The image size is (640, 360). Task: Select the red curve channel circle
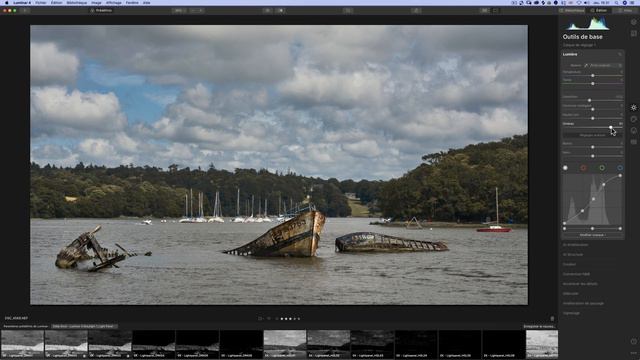point(584,168)
